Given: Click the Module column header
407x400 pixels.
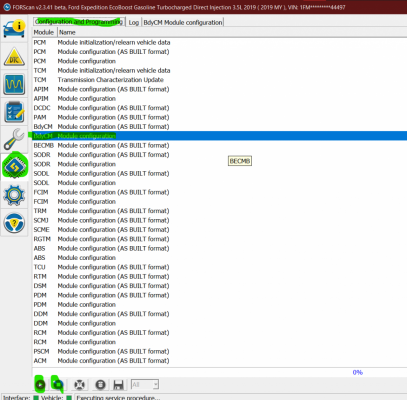Looking at the screenshot, I should (x=44, y=32).
